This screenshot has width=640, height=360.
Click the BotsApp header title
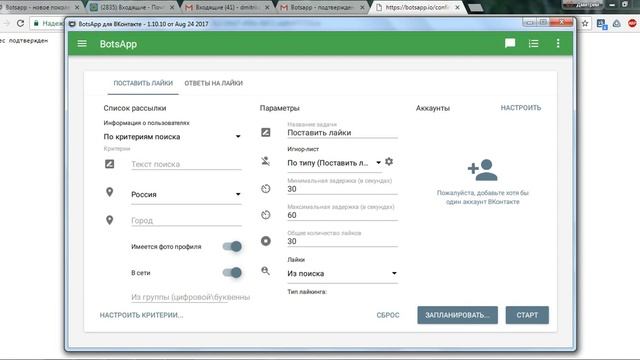118,44
